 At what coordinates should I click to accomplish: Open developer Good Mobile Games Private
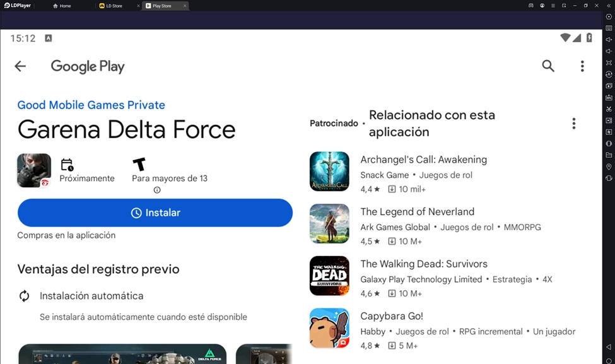[x=91, y=105]
